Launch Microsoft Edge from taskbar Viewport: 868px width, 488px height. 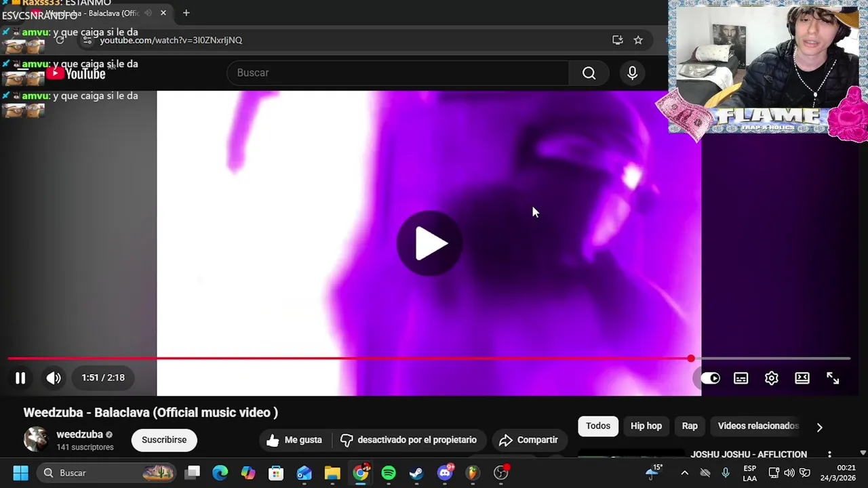coord(220,472)
